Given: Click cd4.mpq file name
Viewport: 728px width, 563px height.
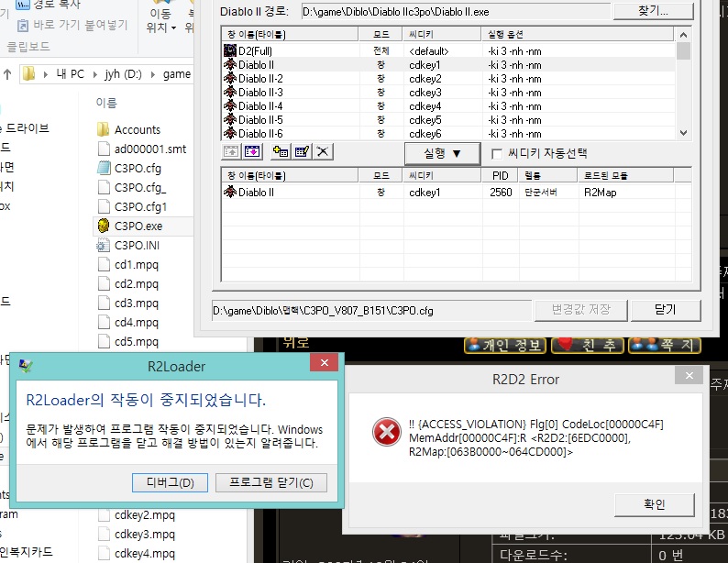Looking at the screenshot, I should tap(137, 322).
